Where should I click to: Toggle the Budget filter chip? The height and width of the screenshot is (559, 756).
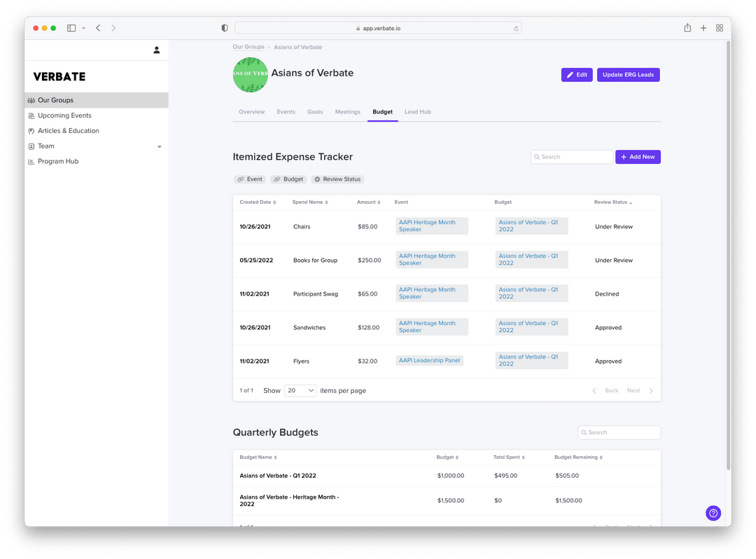pos(288,179)
